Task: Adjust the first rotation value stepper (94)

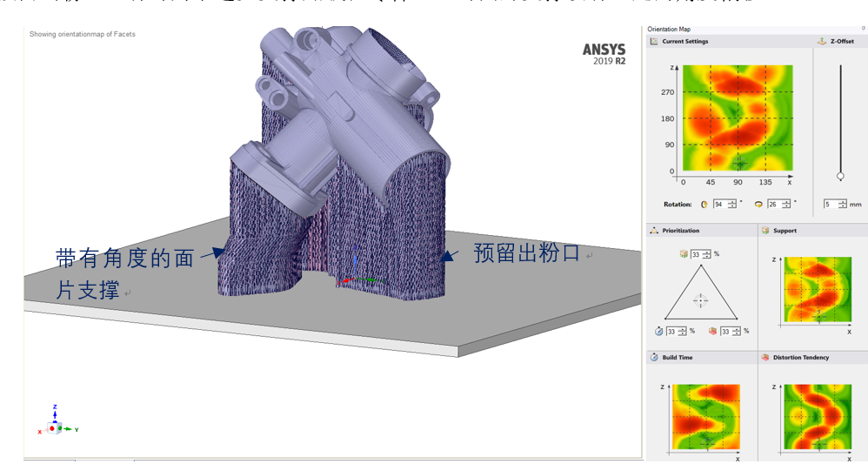Action: [x=731, y=204]
